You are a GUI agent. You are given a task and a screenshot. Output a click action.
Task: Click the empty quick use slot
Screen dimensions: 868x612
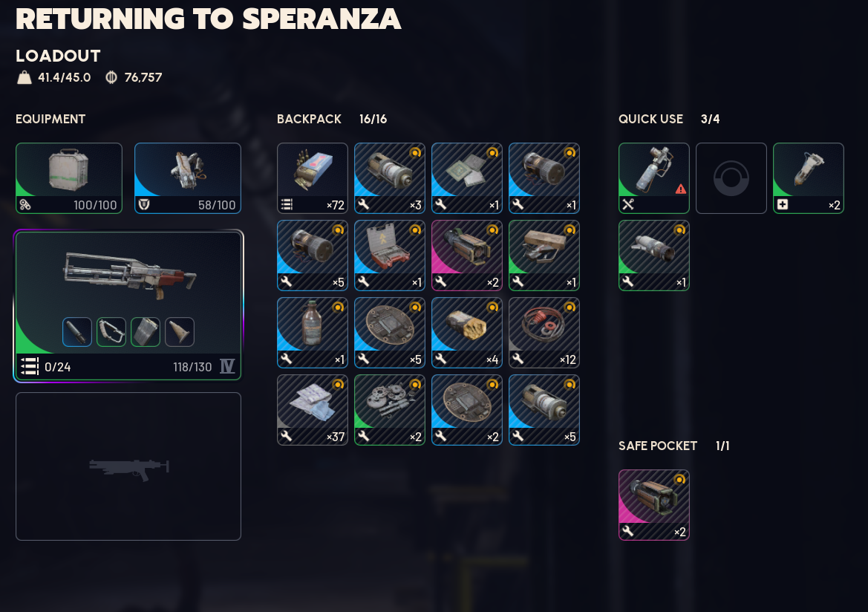tap(731, 178)
